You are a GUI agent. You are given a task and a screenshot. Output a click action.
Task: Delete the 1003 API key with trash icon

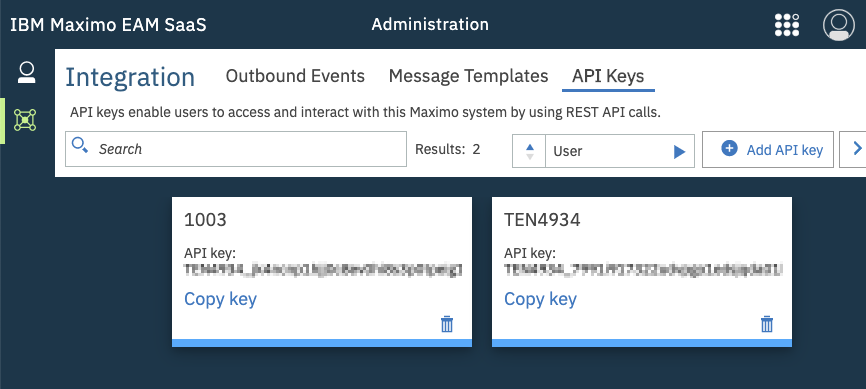[447, 324]
